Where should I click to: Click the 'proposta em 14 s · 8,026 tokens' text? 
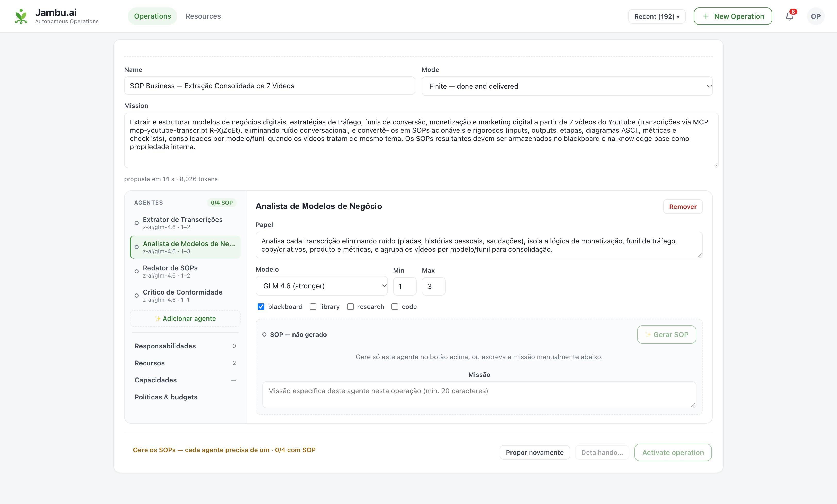[x=171, y=179]
